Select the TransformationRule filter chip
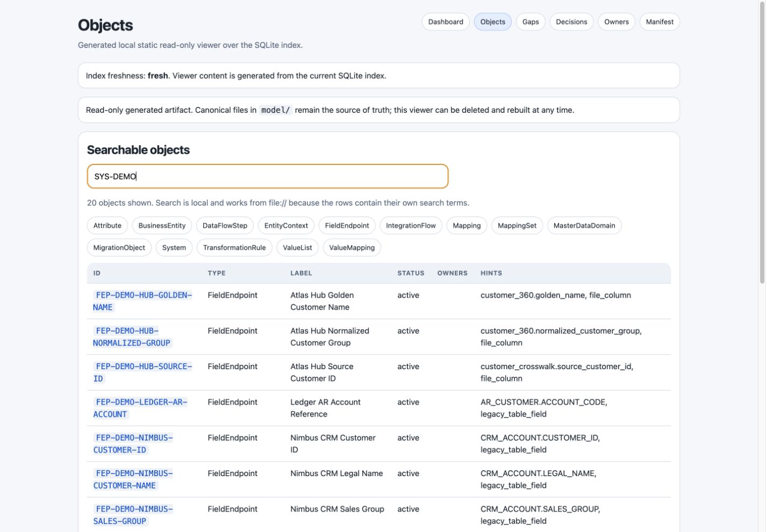The height and width of the screenshot is (532, 766). pos(234,248)
